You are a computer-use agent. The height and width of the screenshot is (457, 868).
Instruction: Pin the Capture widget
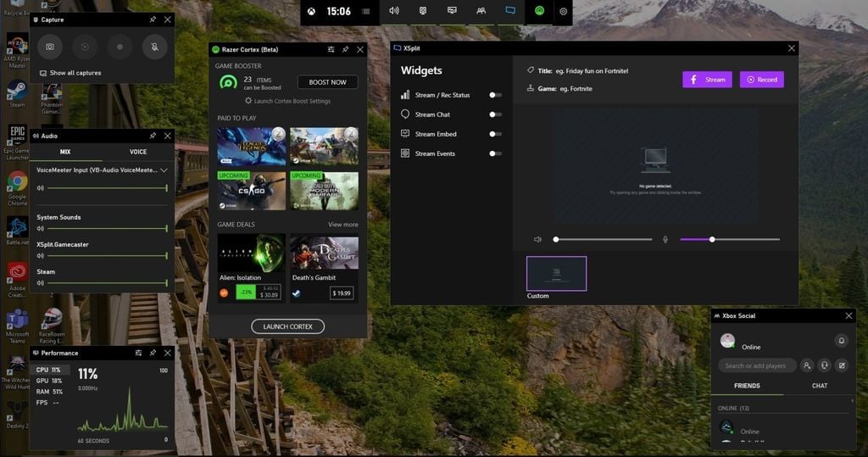point(153,20)
